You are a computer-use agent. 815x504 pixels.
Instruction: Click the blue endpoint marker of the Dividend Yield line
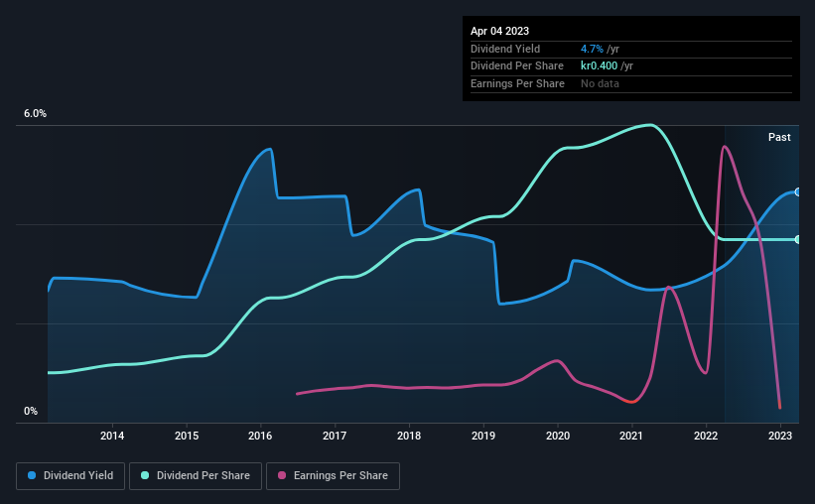(x=798, y=192)
